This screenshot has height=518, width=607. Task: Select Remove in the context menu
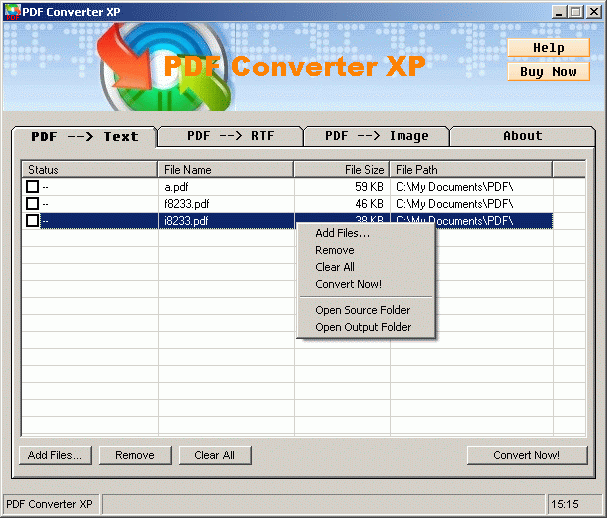(334, 250)
